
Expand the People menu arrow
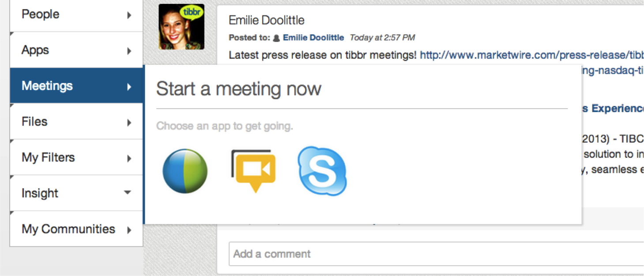pos(129,15)
